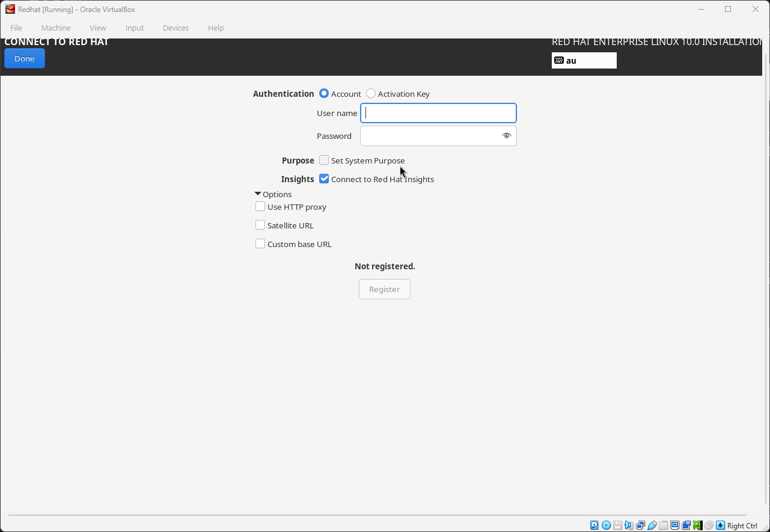Check the Satellite URL option
Viewport: 770px width, 532px height.
tap(260, 225)
